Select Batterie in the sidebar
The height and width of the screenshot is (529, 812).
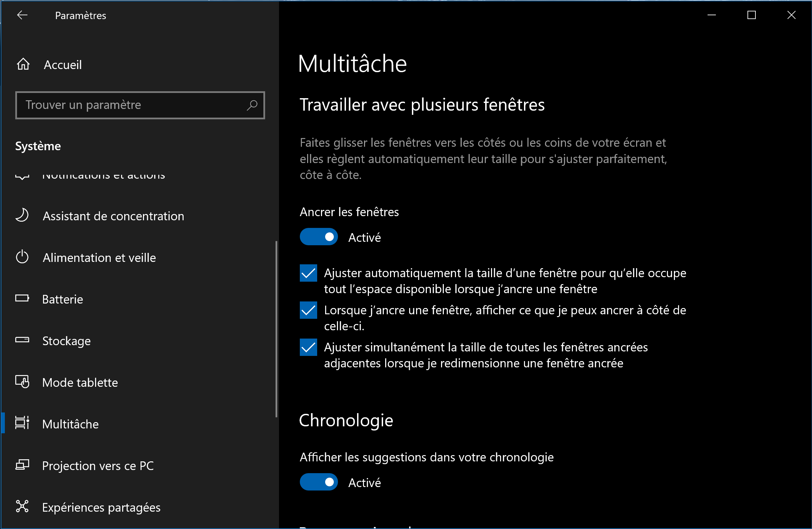[x=62, y=299]
